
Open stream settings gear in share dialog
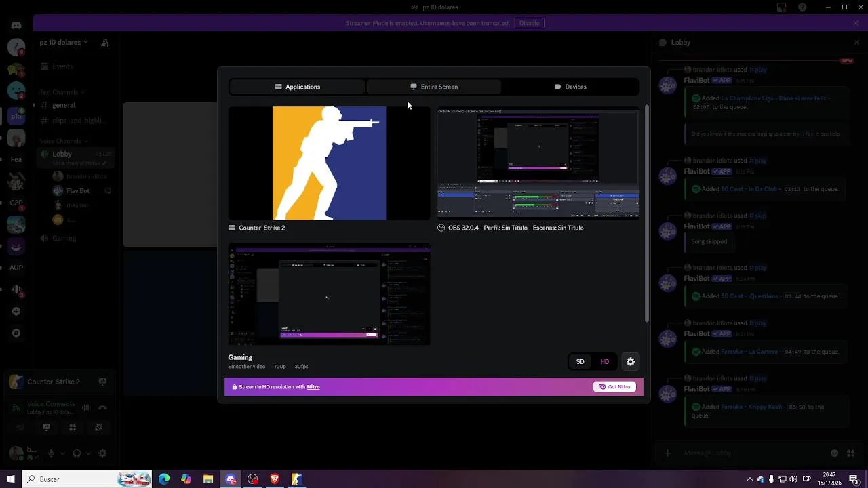(631, 362)
